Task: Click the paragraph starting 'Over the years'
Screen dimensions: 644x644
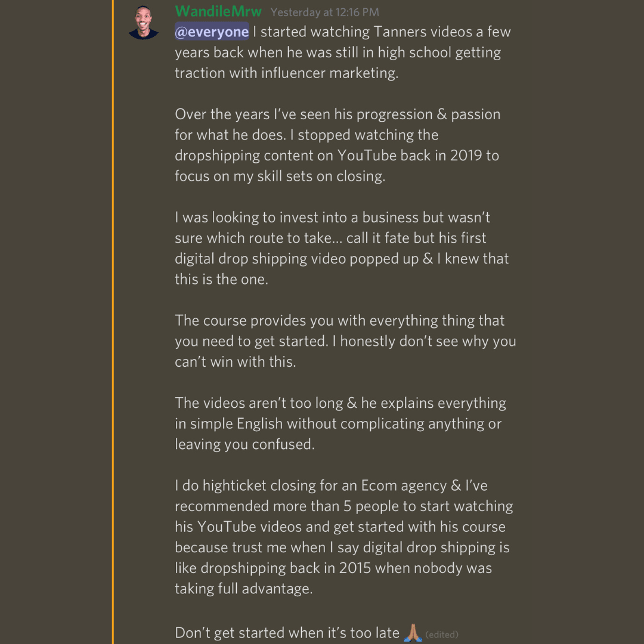Action: pos(338,145)
